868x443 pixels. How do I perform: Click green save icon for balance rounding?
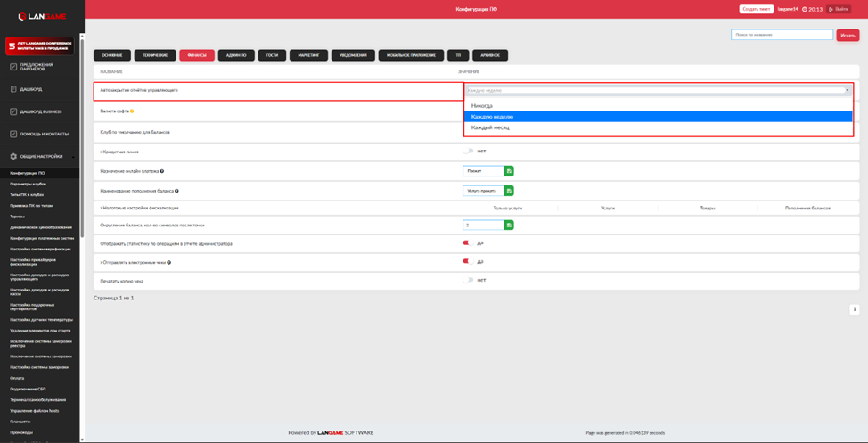pos(509,226)
